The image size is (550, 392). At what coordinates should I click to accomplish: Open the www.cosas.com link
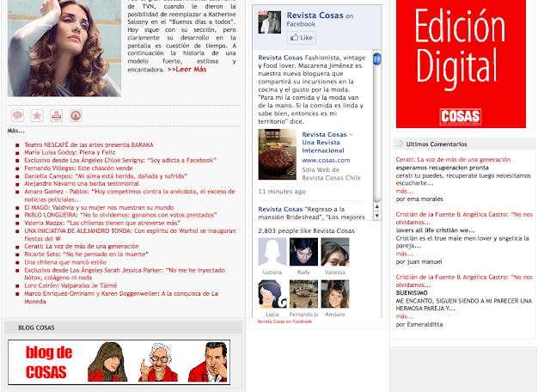[x=326, y=161]
